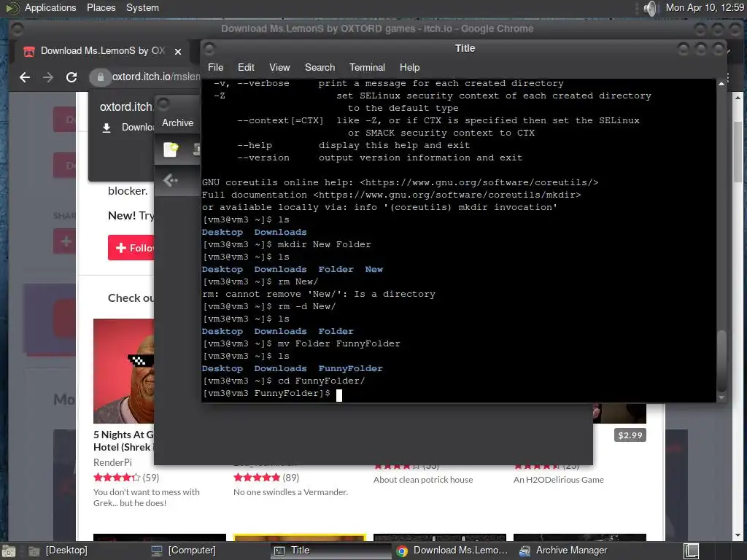Click 'No one swindles a Vermander.' text
The image size is (747, 560).
click(x=290, y=492)
